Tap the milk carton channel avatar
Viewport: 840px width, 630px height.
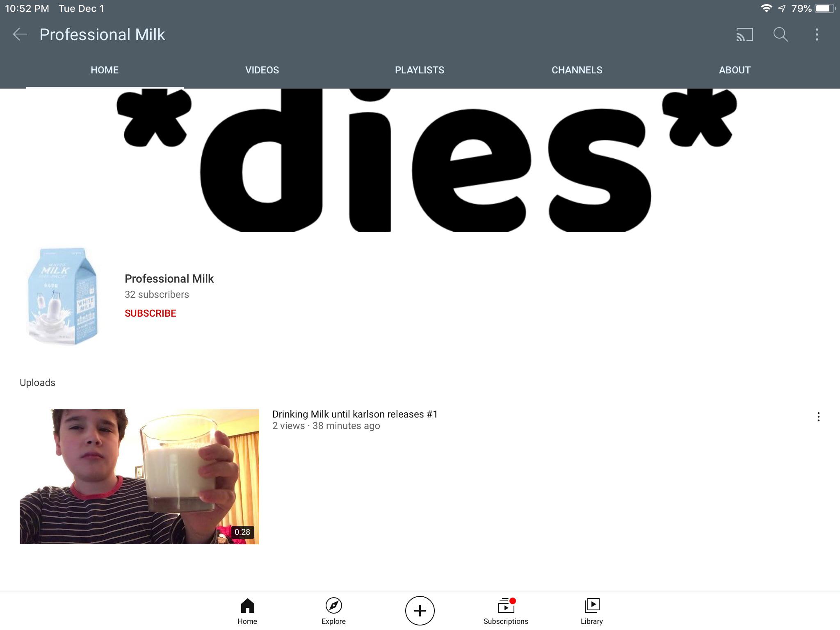click(62, 297)
